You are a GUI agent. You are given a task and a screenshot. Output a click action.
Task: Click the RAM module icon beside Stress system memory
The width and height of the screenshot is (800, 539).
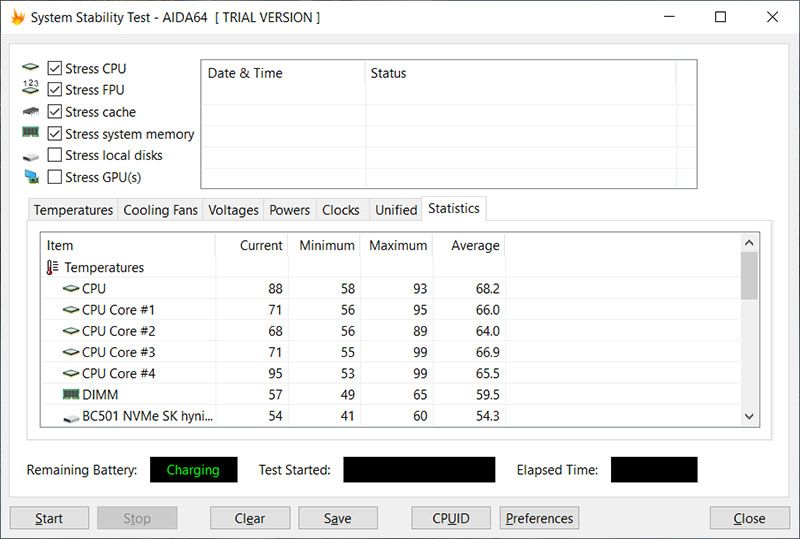31,133
